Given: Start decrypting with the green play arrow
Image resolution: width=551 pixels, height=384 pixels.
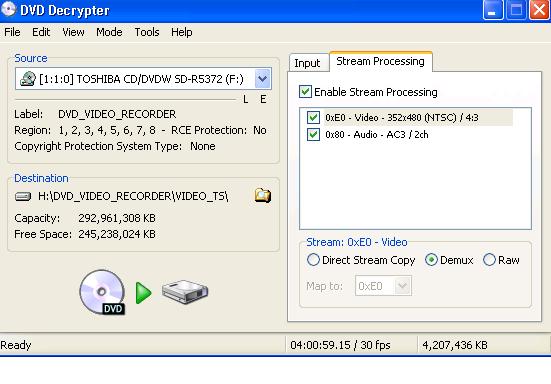Looking at the screenshot, I should [x=143, y=292].
